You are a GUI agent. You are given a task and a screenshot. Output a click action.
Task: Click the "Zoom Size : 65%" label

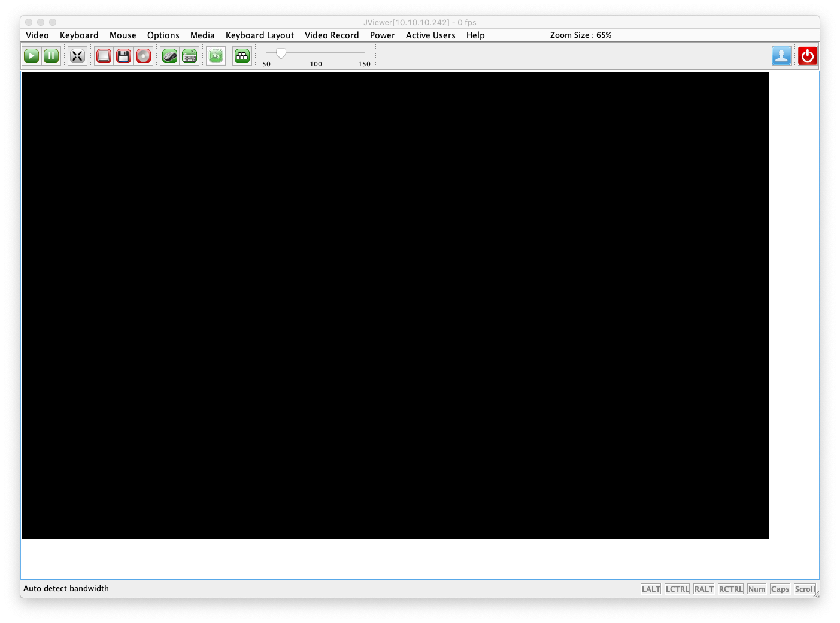click(581, 35)
